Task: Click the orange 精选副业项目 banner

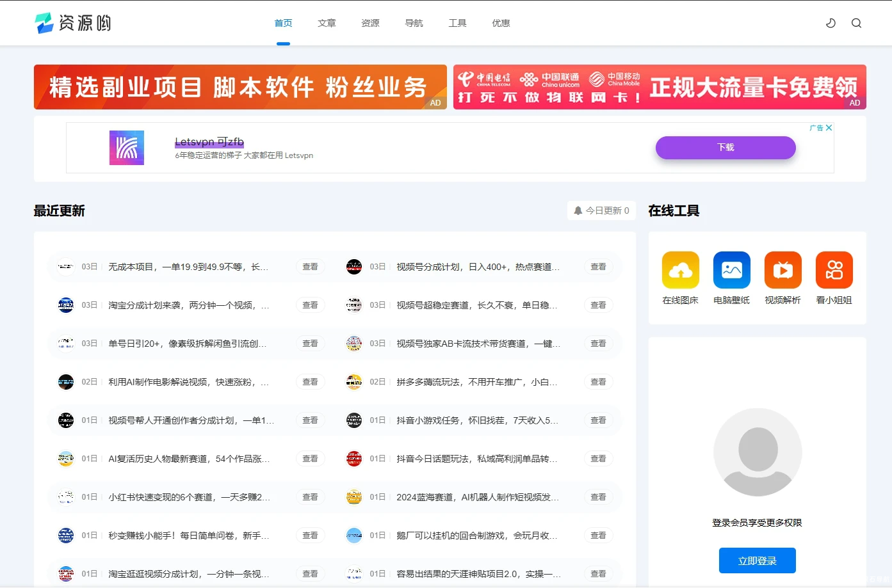Action: [x=240, y=87]
